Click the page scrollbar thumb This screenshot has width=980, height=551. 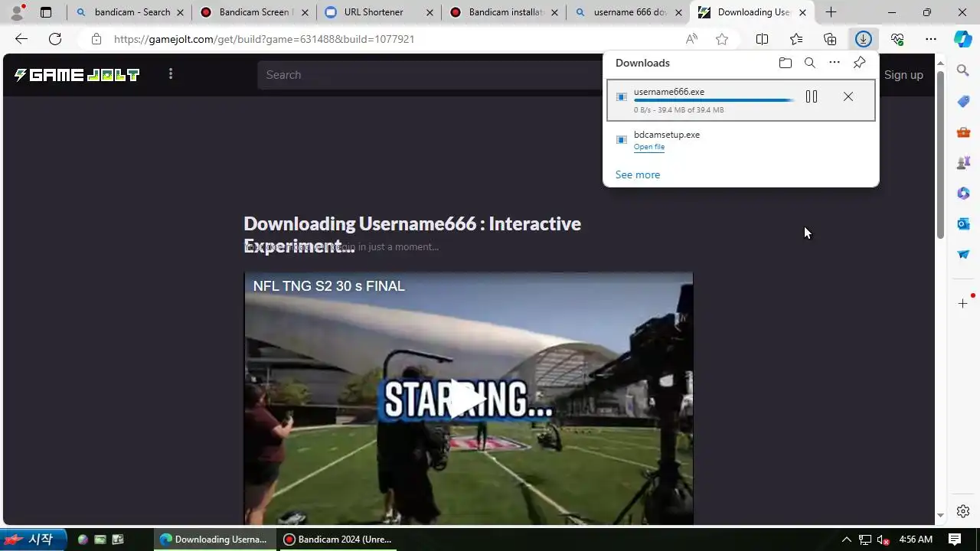pyautogui.click(x=940, y=154)
